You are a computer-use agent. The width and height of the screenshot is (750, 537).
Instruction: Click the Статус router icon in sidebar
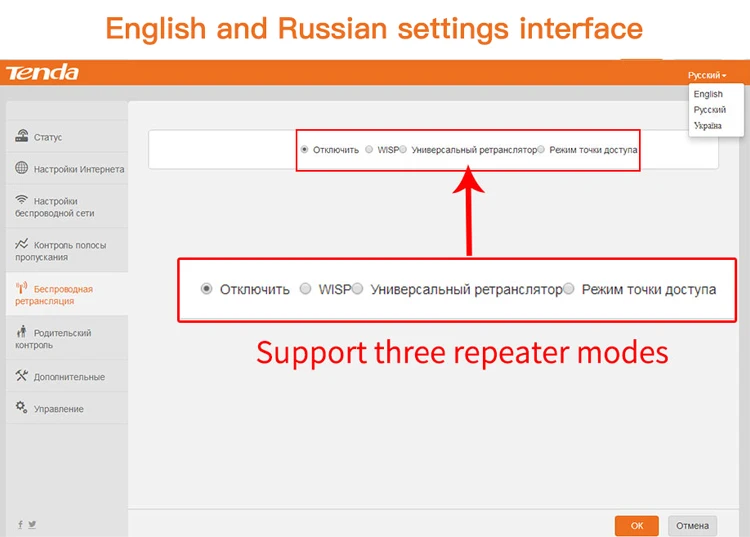[x=22, y=136]
